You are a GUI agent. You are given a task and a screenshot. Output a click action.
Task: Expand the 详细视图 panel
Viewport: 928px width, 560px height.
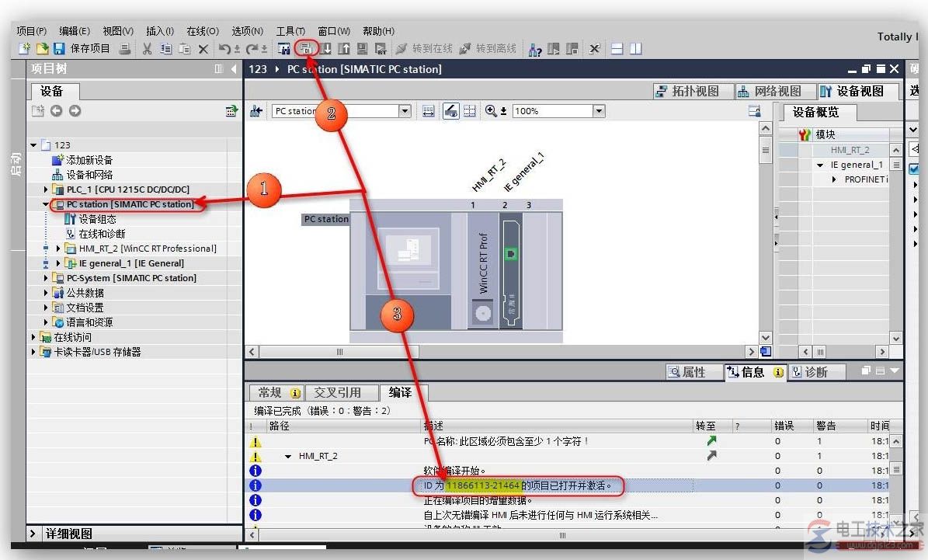point(33,534)
